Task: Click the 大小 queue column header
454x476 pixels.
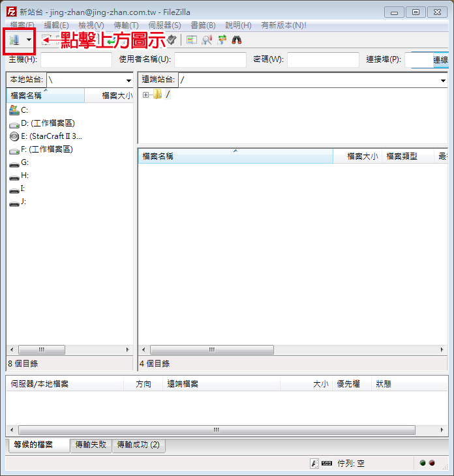Action: 307,384
